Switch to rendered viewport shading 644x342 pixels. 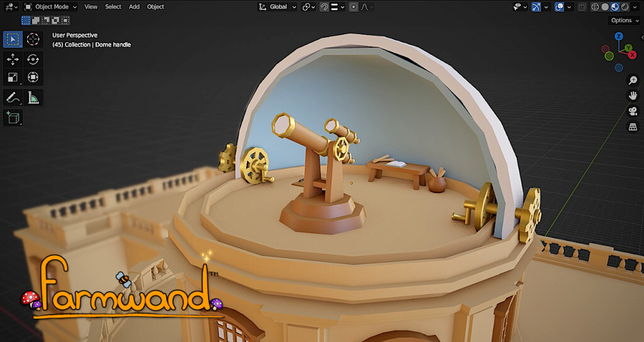[625, 7]
